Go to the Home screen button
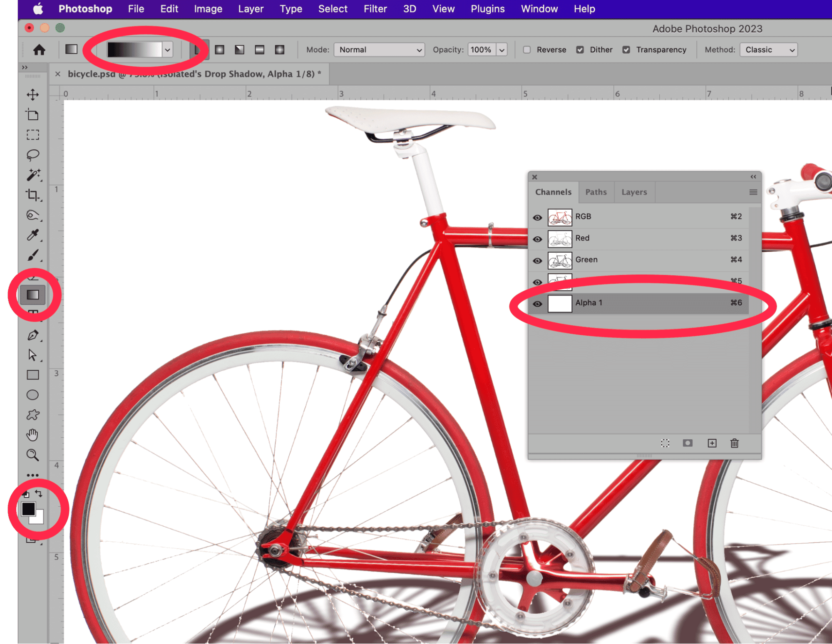Image resolution: width=832 pixels, height=644 pixels. (x=39, y=50)
